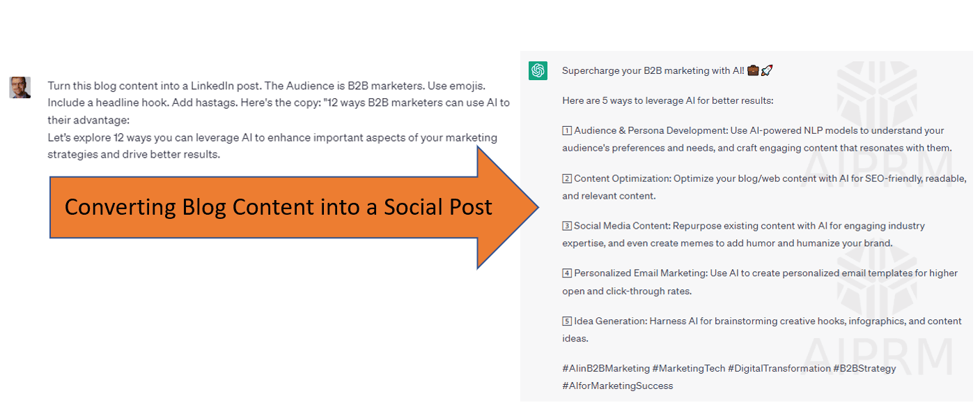Screen dimensions: 980x412
Task: Click the user's profile avatar photo
Action: [x=20, y=87]
